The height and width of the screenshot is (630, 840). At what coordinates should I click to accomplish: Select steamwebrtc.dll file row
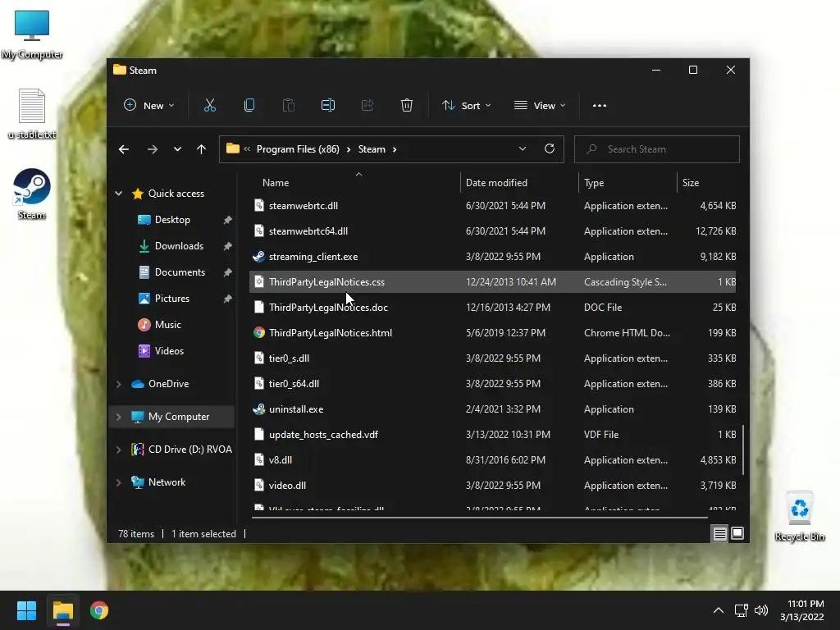[x=492, y=206]
